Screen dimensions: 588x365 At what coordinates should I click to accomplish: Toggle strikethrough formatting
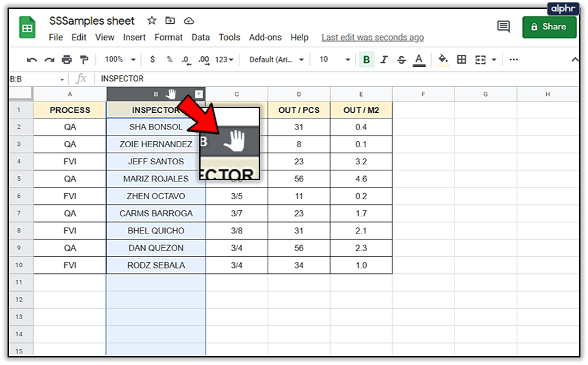[401, 60]
